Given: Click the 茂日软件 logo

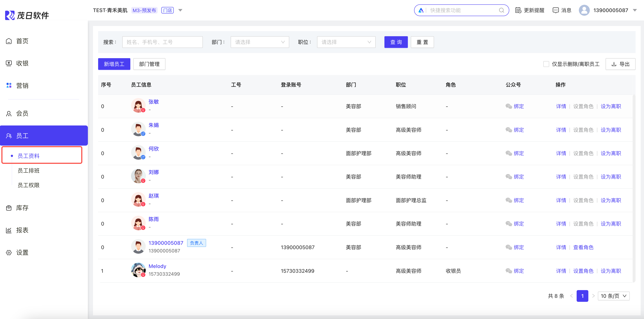Looking at the screenshot, I should [27, 15].
